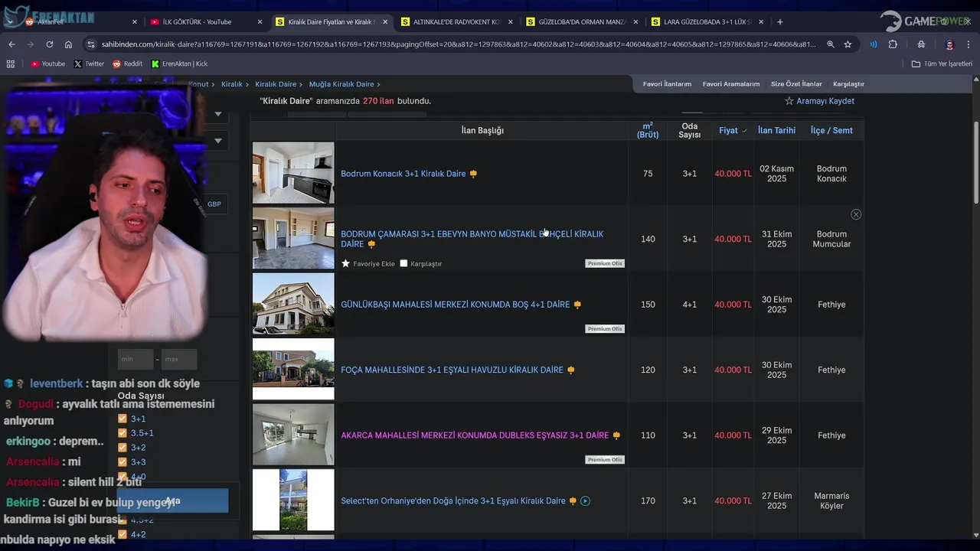Reload the page with the refresh icon
The image size is (980, 551).
49,44
